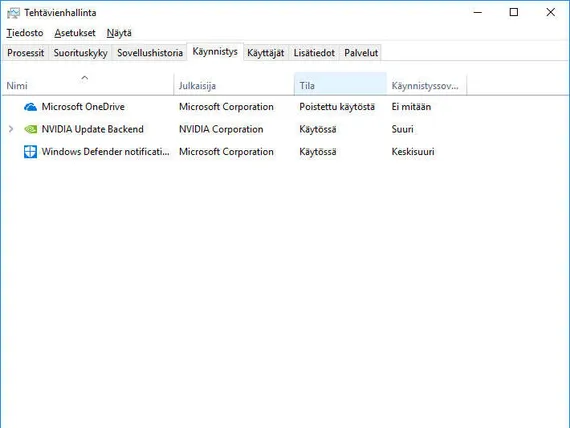The width and height of the screenshot is (570, 428).
Task: Click Microsoft Corporation in the OneDrive row
Action: point(226,107)
